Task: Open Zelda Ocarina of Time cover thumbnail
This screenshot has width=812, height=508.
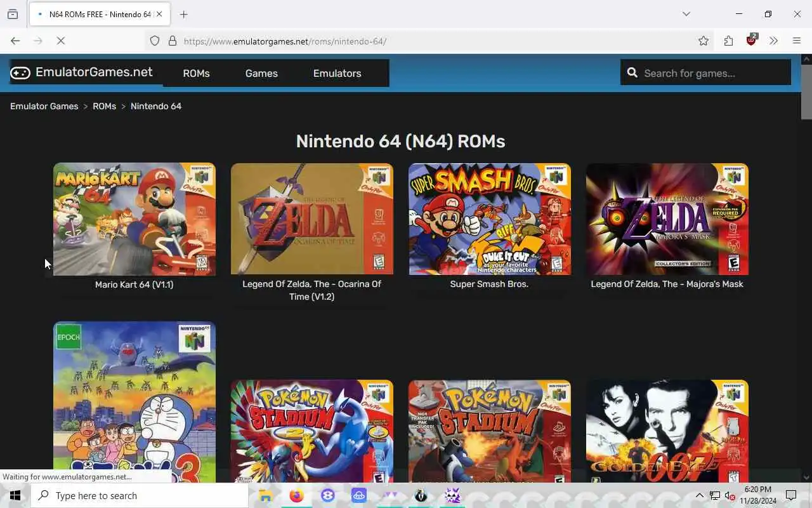Action: coord(312,219)
